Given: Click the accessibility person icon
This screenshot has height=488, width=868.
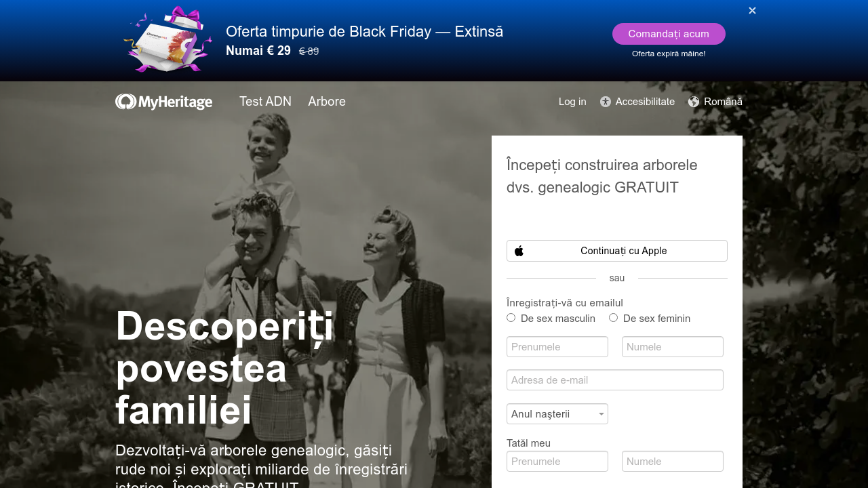Looking at the screenshot, I should (606, 102).
